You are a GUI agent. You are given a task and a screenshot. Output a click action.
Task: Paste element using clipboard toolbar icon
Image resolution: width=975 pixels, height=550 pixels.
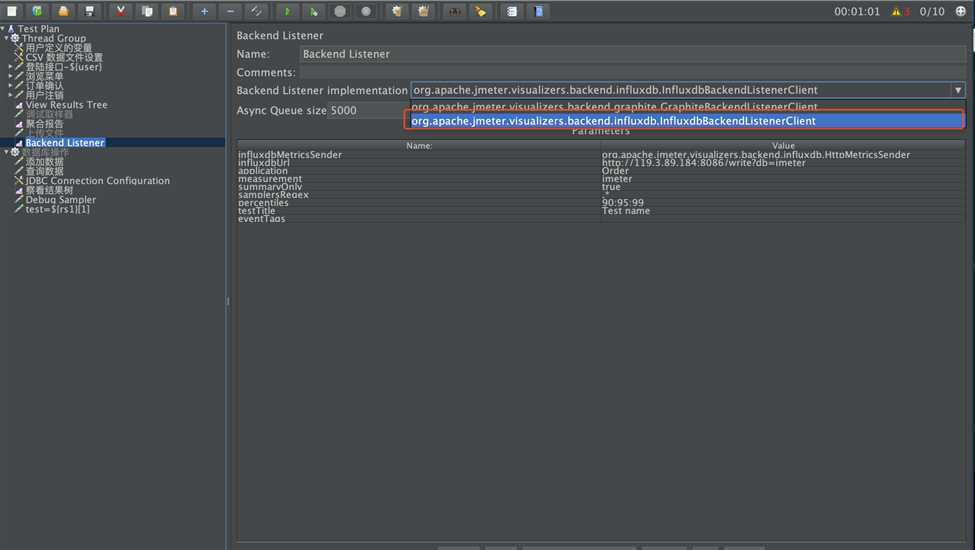pos(173,11)
